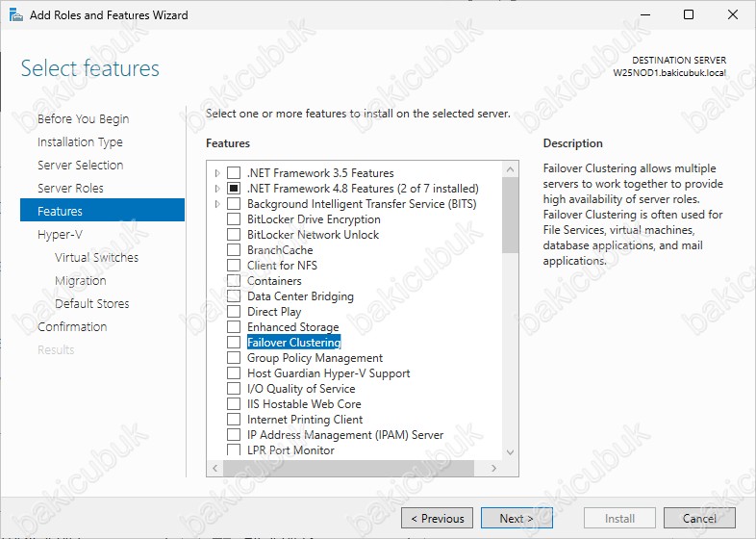Open the Installation Type step

click(80, 141)
